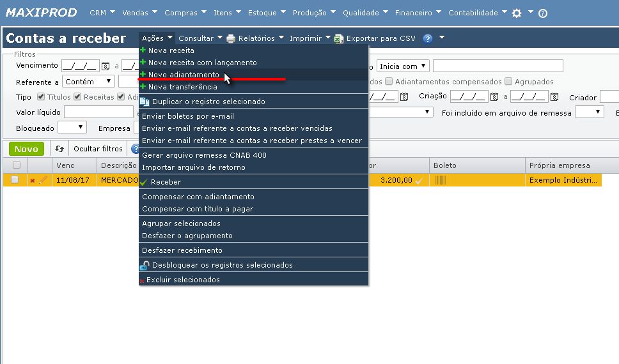Open the Vendas menu
The height and width of the screenshot is (364, 619).
140,13
